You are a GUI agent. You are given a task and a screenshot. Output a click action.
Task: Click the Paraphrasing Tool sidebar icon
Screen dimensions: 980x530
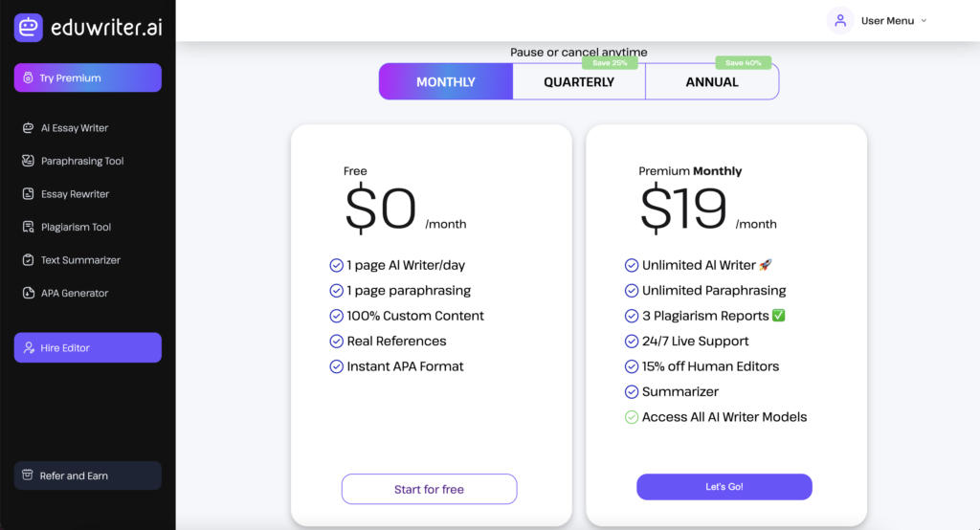[28, 161]
